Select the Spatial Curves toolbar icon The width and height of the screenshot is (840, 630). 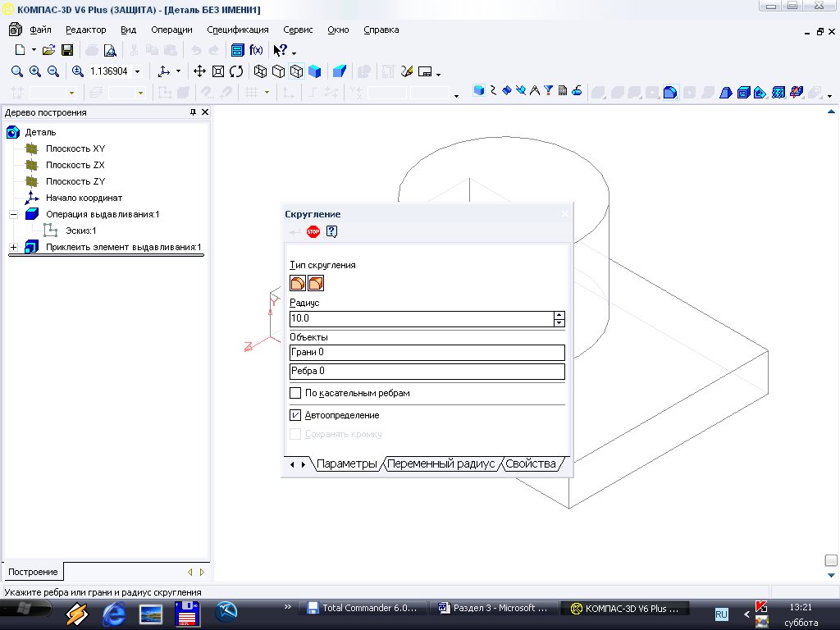click(493, 90)
